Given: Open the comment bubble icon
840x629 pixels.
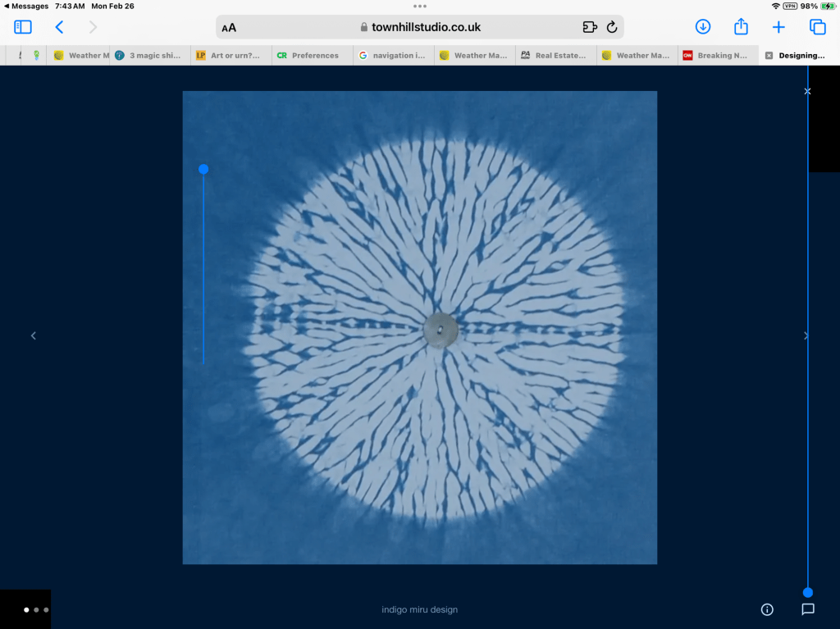Looking at the screenshot, I should (x=807, y=609).
